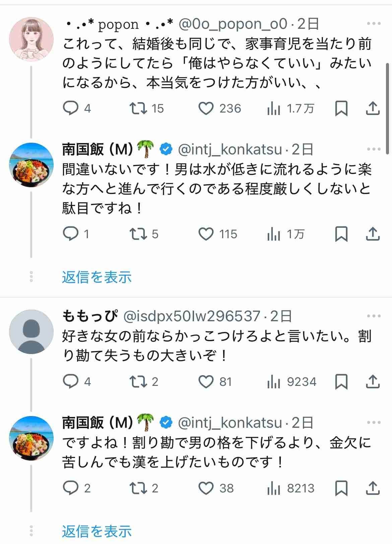Show replies under first 南国飯 thread
The image size is (392, 544).
[x=96, y=277]
